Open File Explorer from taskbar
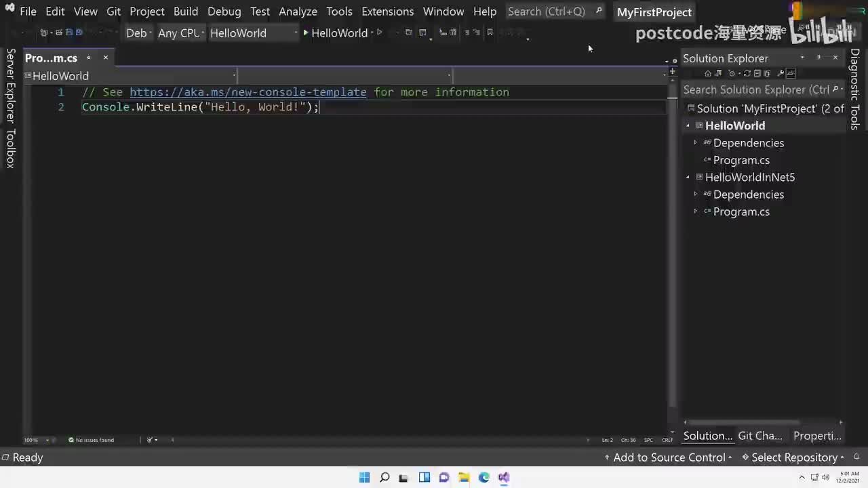This screenshot has height=488, width=868. pyautogui.click(x=464, y=477)
